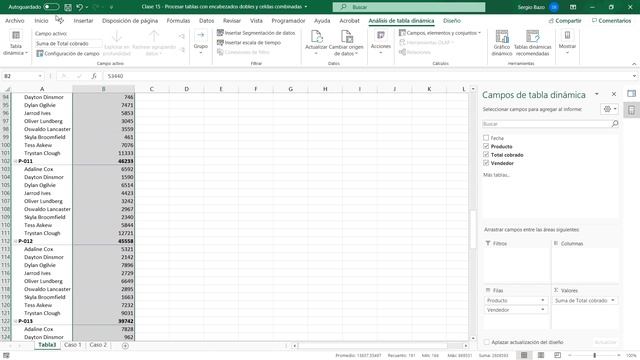Collapse the P-013 group
The image size is (640, 360).
[16, 321]
